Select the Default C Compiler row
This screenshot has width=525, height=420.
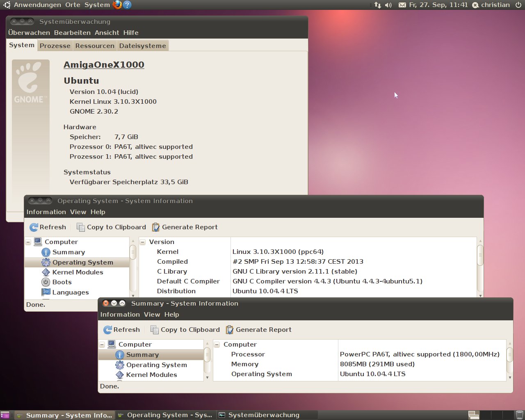tap(308, 281)
